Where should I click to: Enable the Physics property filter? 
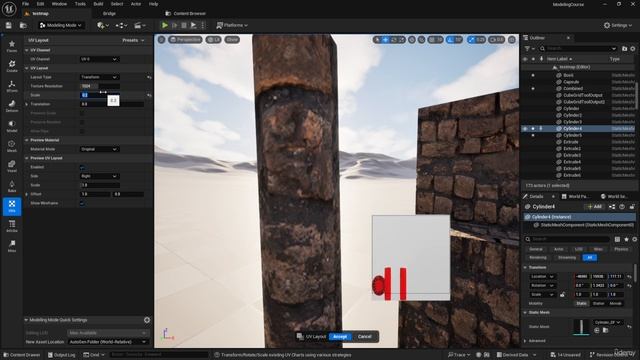tap(621, 249)
